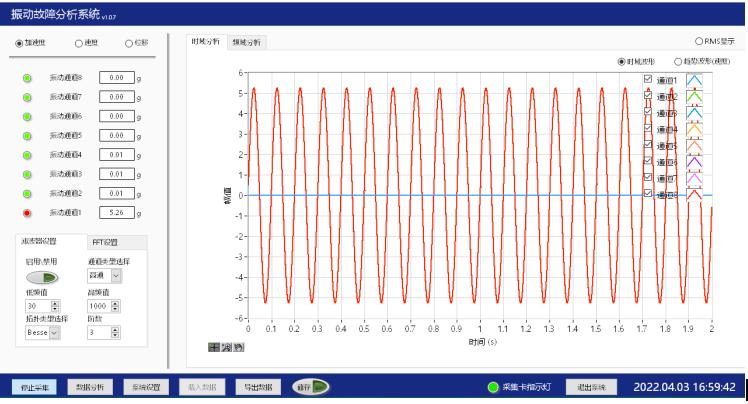Toggle the 启用/禁用 filter switch
748x404 pixels.
(x=41, y=277)
